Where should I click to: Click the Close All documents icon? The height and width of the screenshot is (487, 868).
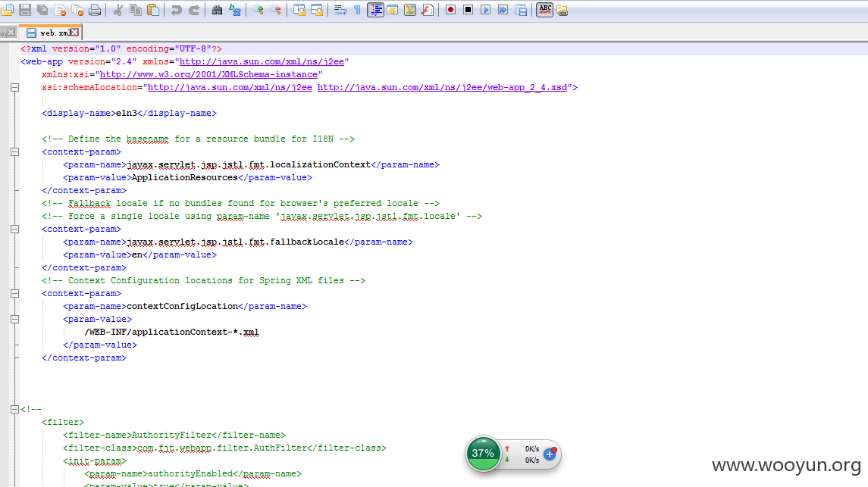[x=77, y=10]
